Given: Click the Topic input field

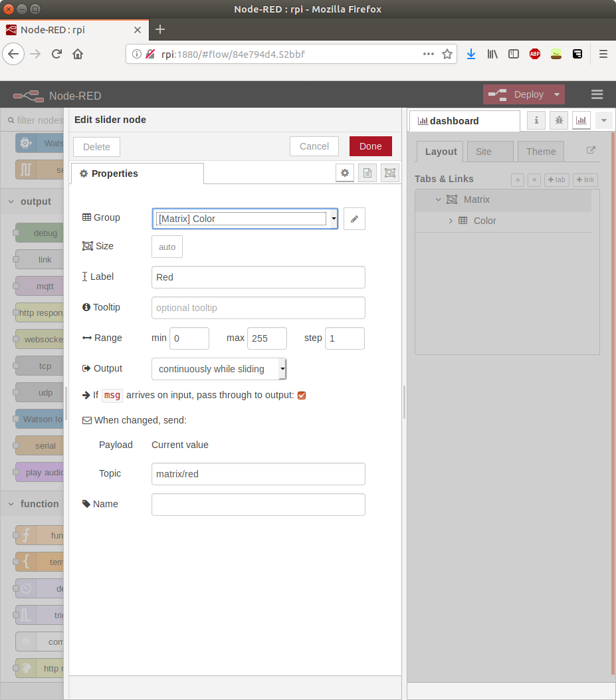Looking at the screenshot, I should 258,474.
